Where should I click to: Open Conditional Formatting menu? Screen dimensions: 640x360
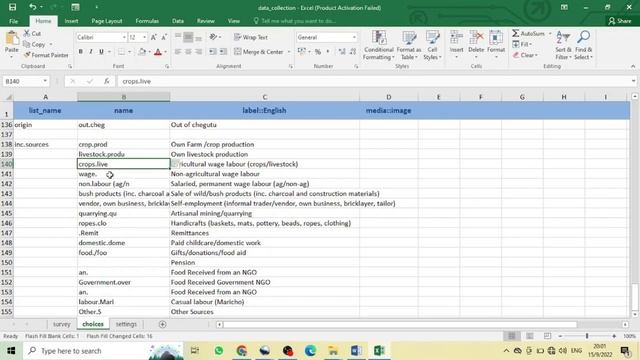[x=379, y=45]
